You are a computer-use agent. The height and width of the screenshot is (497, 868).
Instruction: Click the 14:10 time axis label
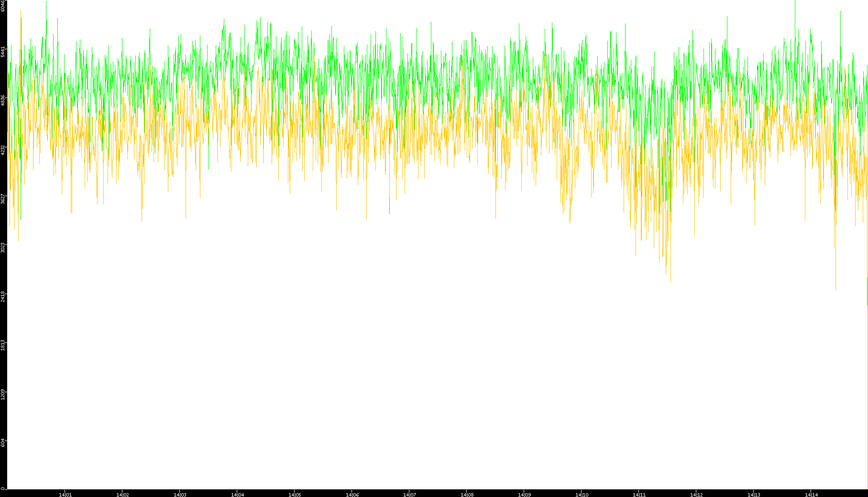(582, 494)
